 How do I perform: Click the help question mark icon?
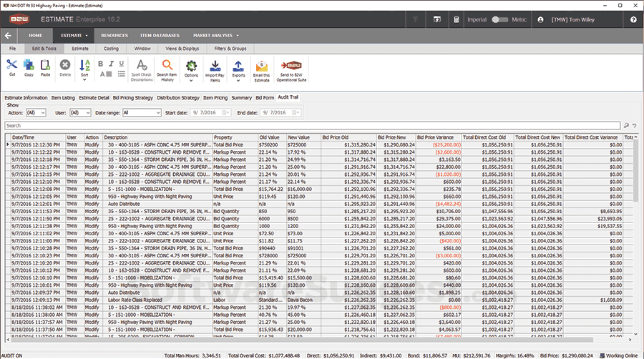coord(633,19)
